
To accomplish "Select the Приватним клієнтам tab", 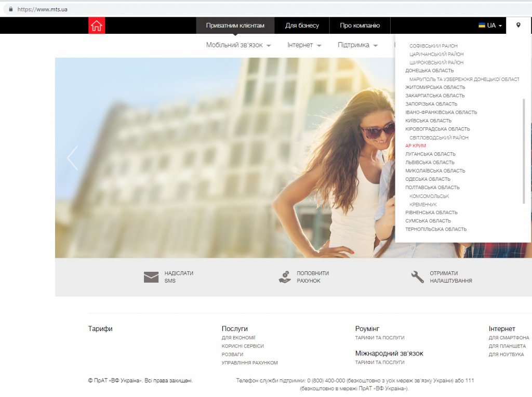I will click(235, 25).
